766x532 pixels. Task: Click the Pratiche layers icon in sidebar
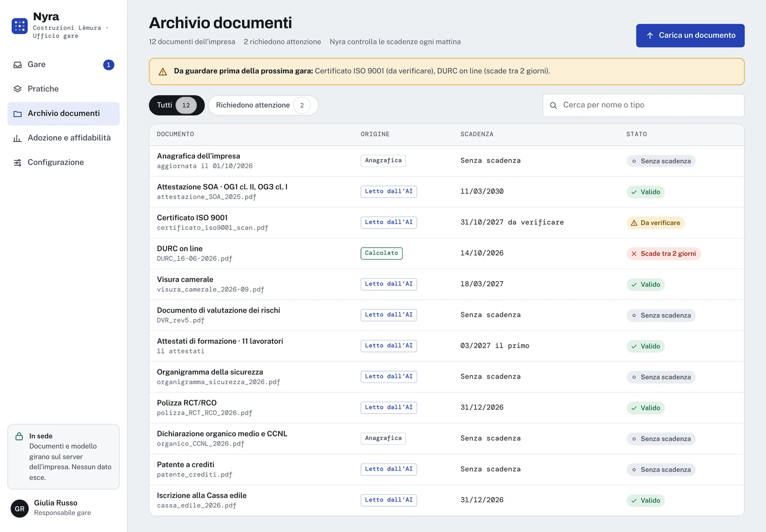(18, 89)
